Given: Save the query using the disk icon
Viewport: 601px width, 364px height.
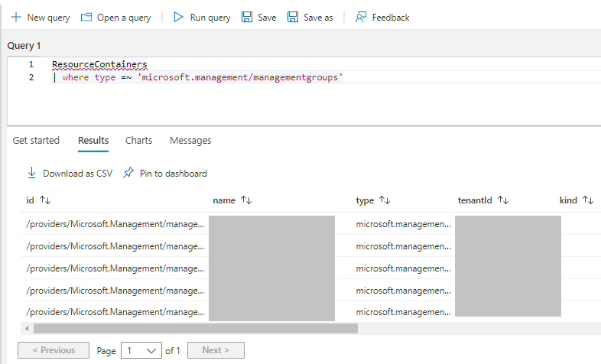Looking at the screenshot, I should coord(247,17).
